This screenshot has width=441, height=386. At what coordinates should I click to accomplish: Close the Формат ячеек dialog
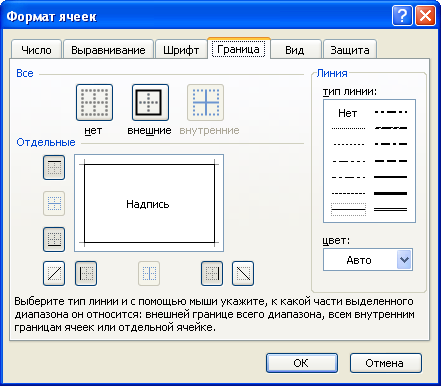[x=425, y=16]
